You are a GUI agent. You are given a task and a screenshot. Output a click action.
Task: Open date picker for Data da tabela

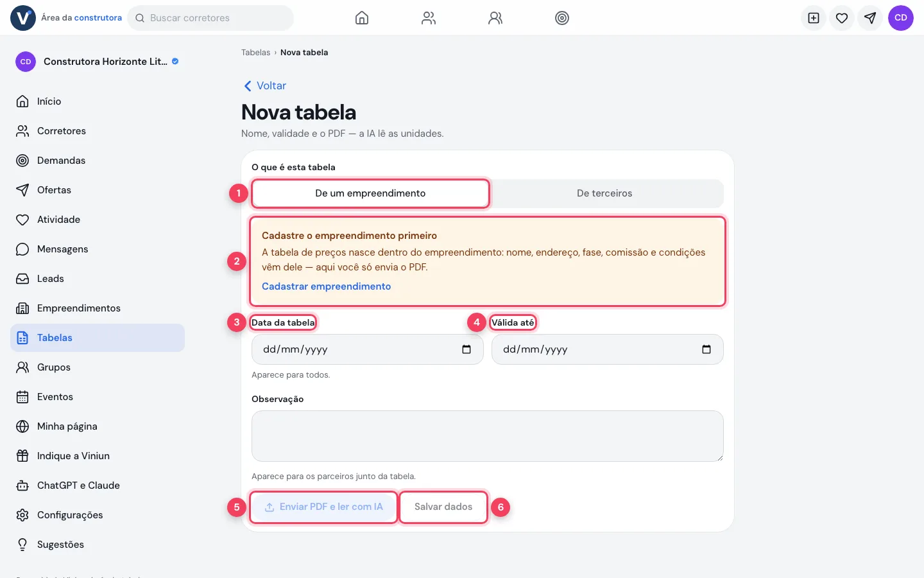[x=466, y=349]
